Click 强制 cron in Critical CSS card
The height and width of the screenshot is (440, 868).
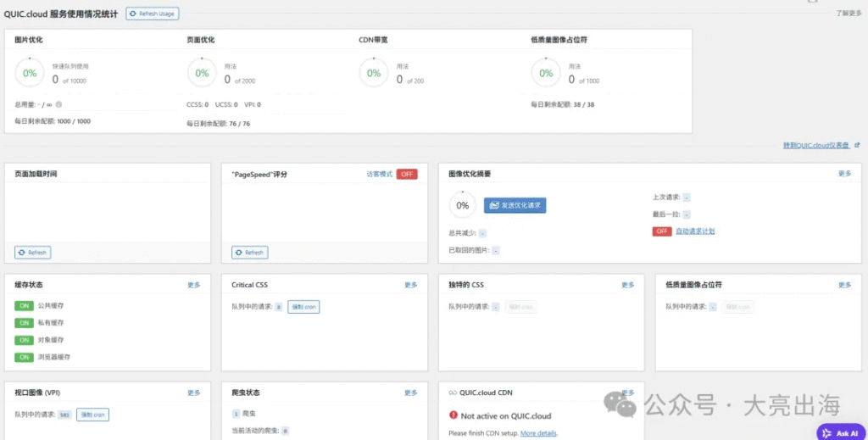303,307
